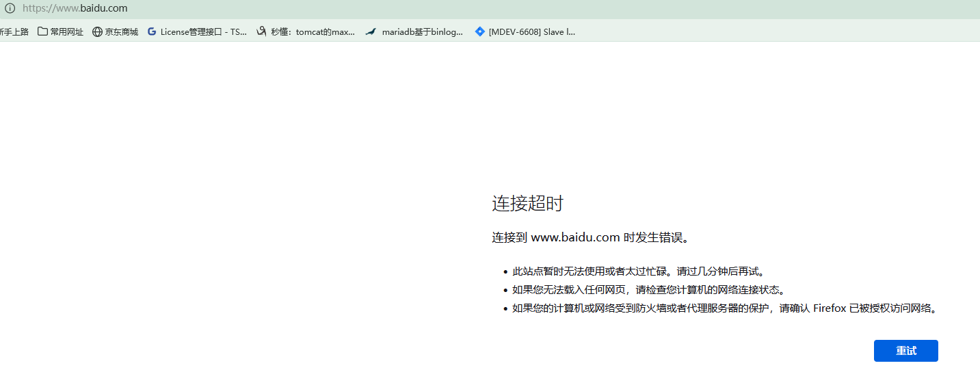Open the 新手上路 bookmark
Screen dimensions: 980x385
(14, 31)
